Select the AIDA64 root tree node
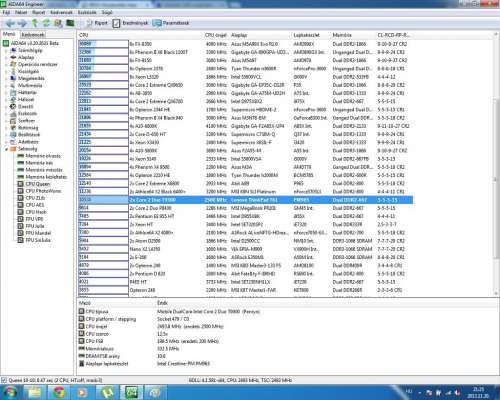Viewport: 500px width, 400px height. (35, 43)
